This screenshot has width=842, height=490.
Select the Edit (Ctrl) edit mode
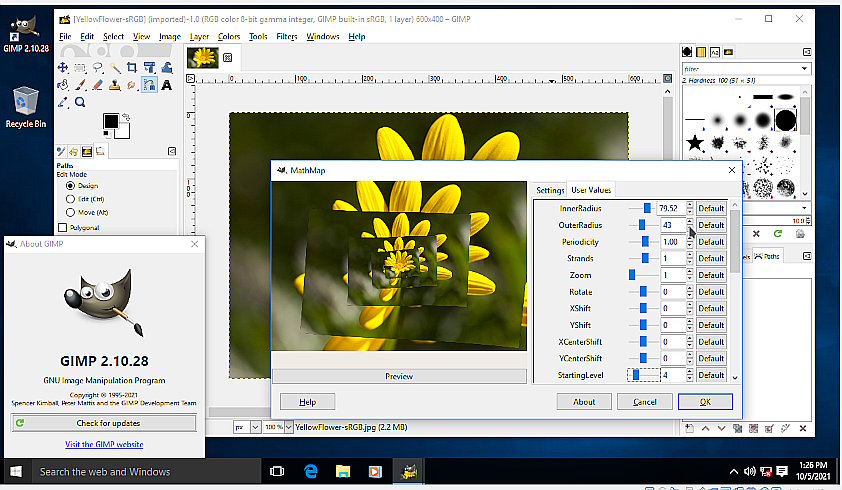71,199
